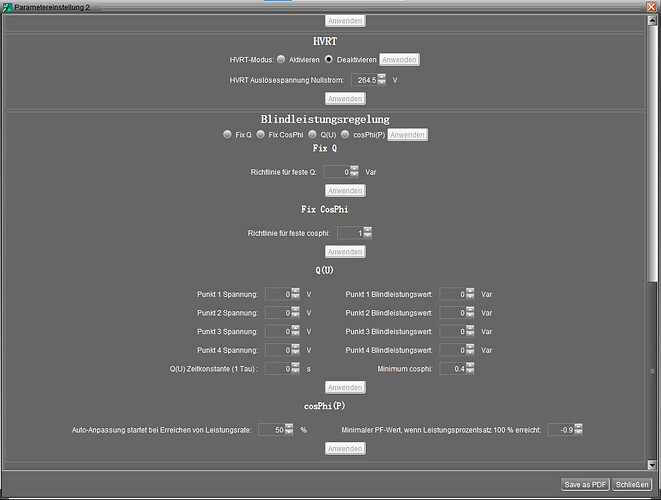
Task: Adjust the Punkt 1 Blindleistungswert spinner
Action: [x=470, y=294]
